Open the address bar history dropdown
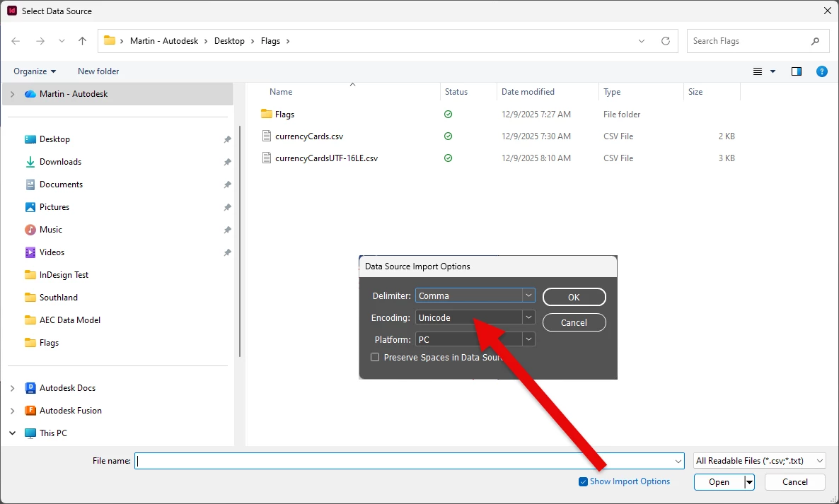839x504 pixels. 642,41
